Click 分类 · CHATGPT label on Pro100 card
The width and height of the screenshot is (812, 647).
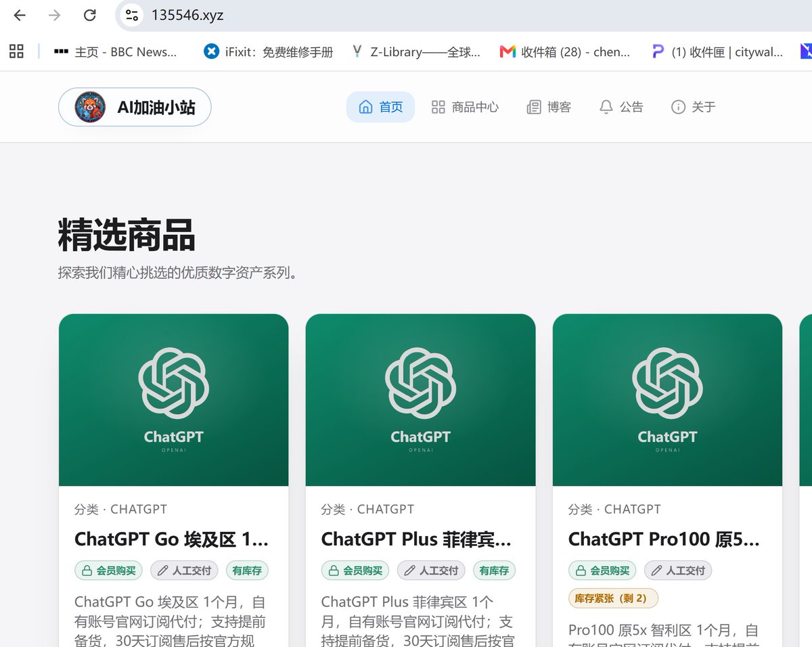[x=615, y=509]
